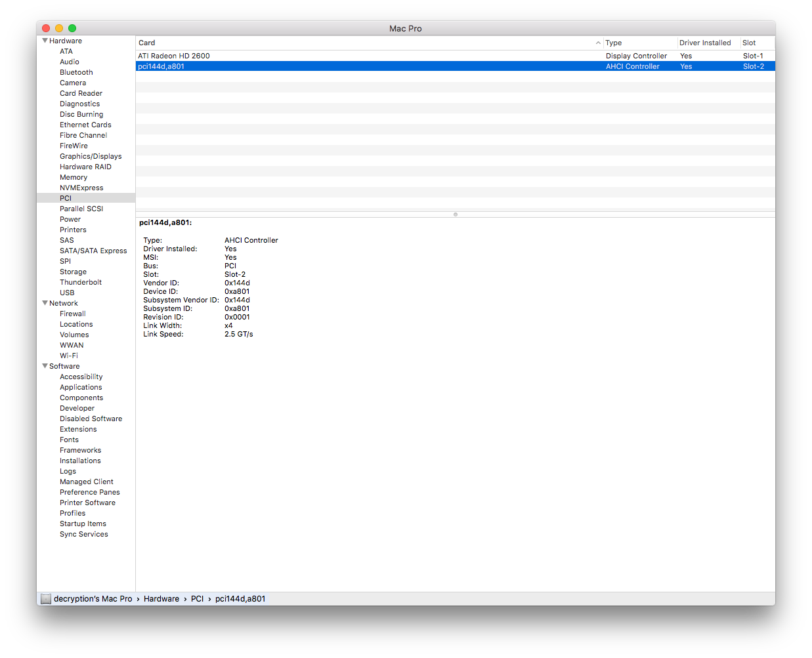Open SATA/SATA Express in the sidebar

(93, 251)
